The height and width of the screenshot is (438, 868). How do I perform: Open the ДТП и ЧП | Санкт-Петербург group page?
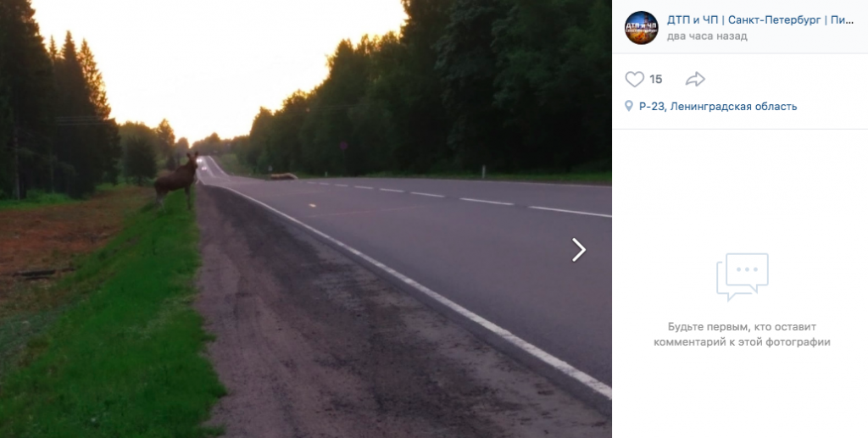click(x=760, y=20)
